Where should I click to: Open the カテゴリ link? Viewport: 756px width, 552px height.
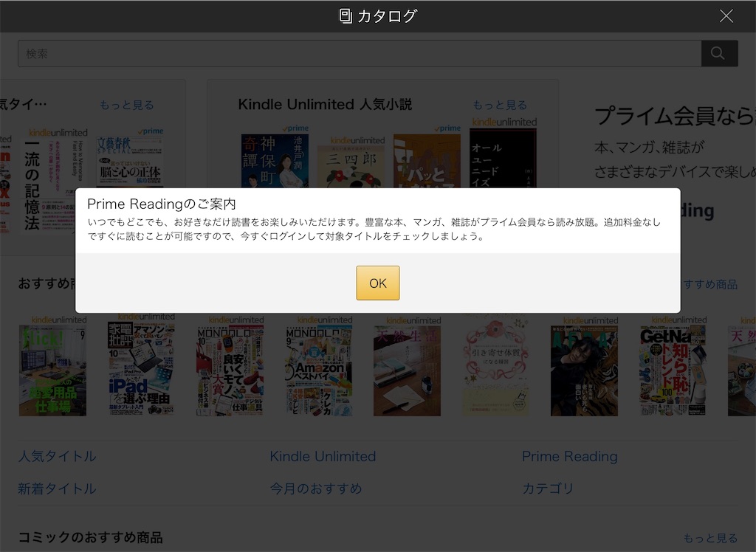(x=548, y=489)
